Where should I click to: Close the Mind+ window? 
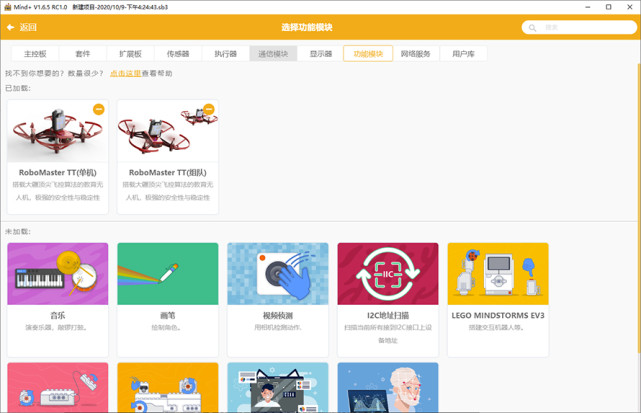[630, 7]
